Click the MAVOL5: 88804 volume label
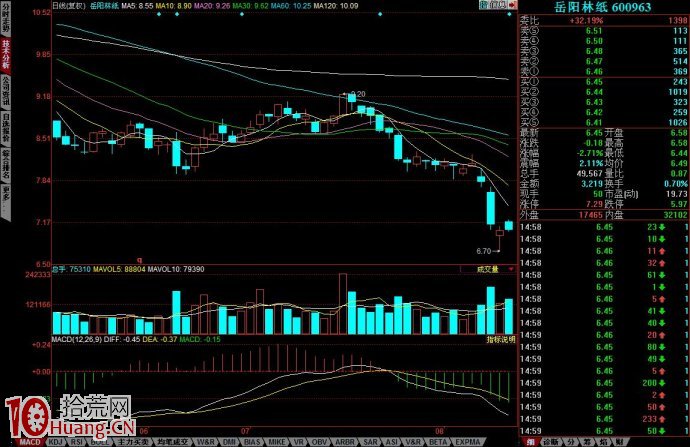Image resolution: width=690 pixels, height=447 pixels. (119, 269)
